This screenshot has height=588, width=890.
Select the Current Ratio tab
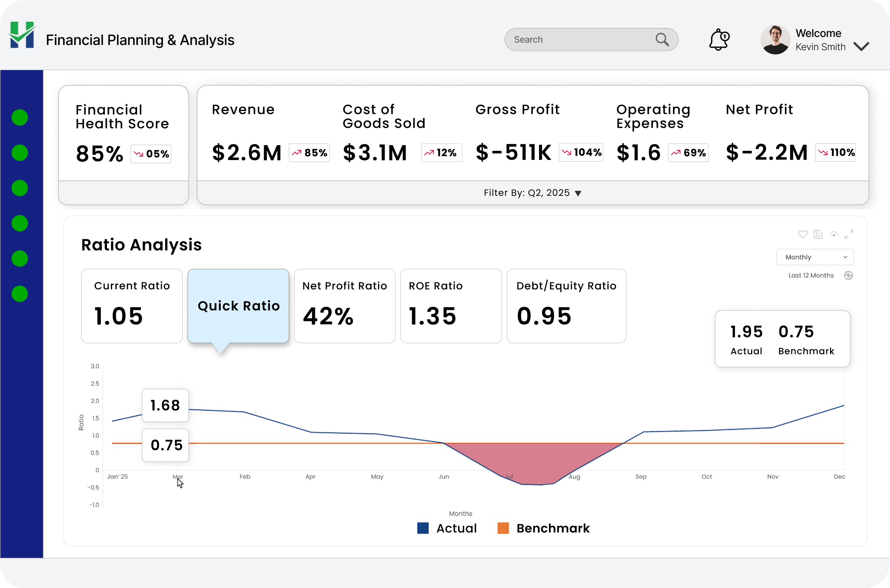[x=132, y=306]
